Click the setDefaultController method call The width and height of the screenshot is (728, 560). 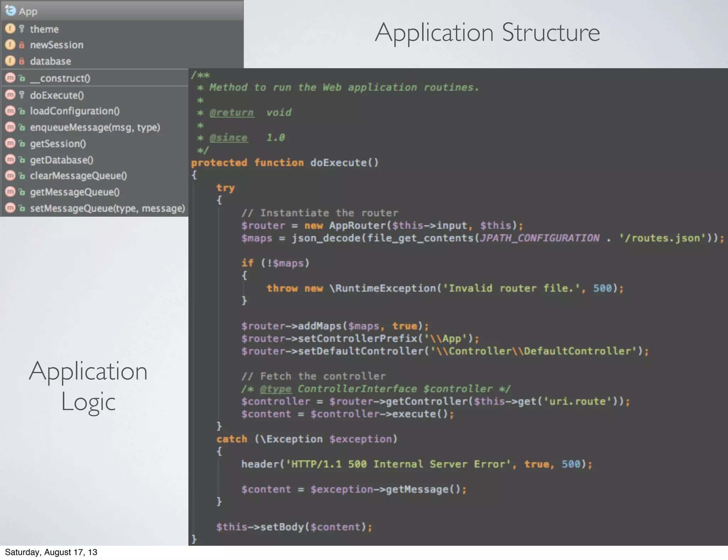click(361, 351)
